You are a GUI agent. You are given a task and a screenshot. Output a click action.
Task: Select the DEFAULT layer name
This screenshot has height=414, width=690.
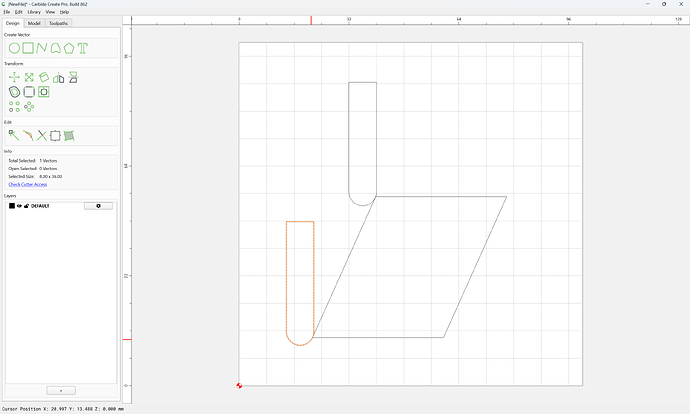tap(40, 206)
